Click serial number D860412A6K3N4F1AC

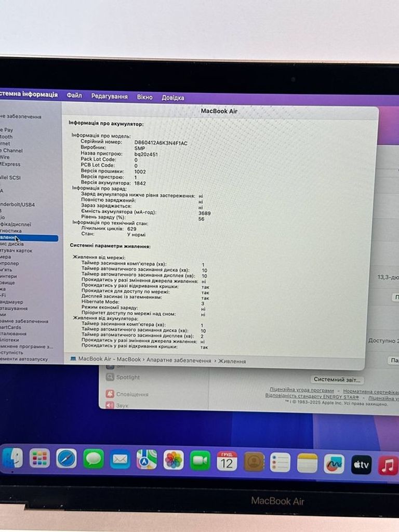point(161,143)
